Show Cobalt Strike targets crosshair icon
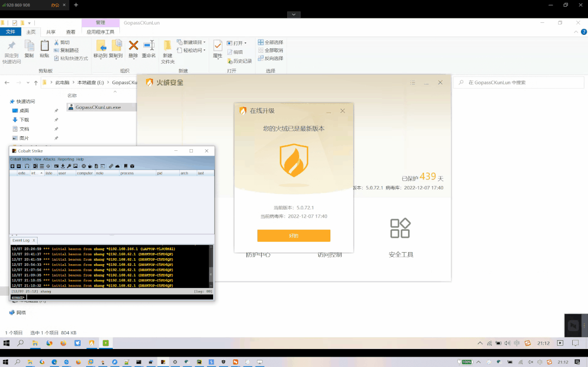Viewport: 588px width, 367px height. coord(48,166)
